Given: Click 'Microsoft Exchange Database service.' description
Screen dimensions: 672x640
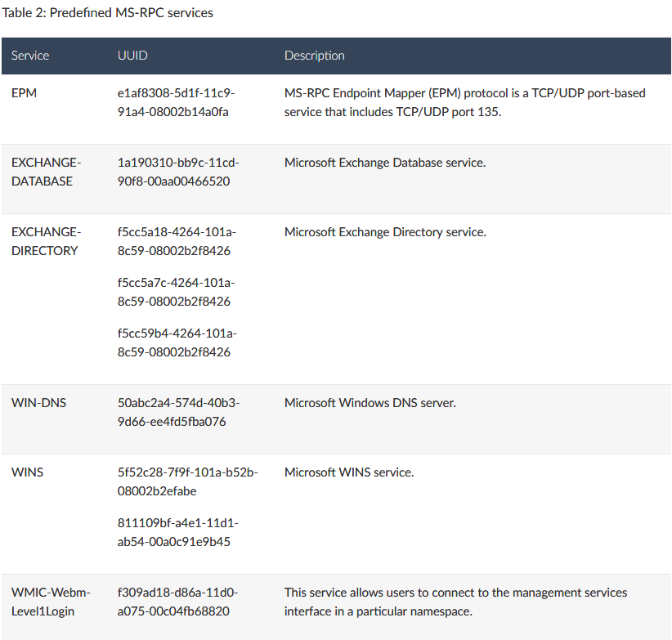Looking at the screenshot, I should pos(385,163).
